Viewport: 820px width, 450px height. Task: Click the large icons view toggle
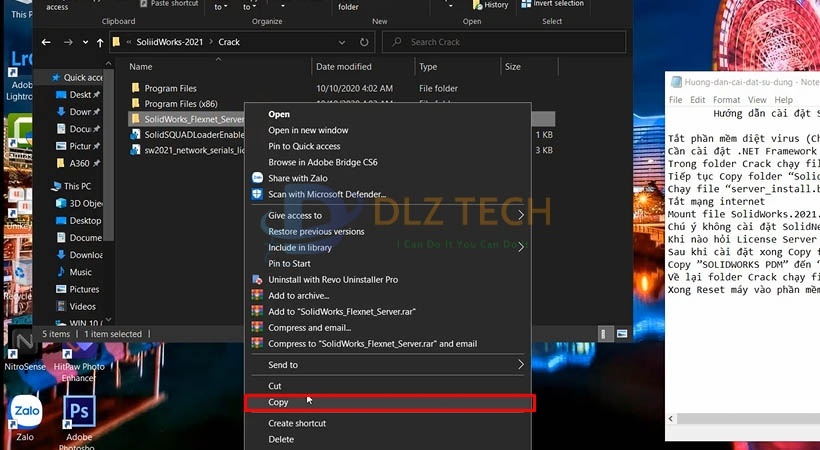pyautogui.click(x=622, y=334)
